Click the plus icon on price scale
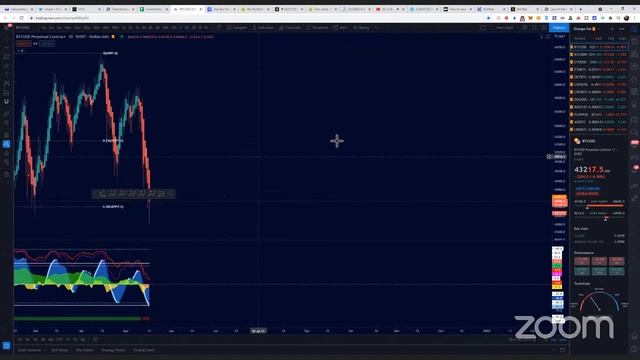 549,157
